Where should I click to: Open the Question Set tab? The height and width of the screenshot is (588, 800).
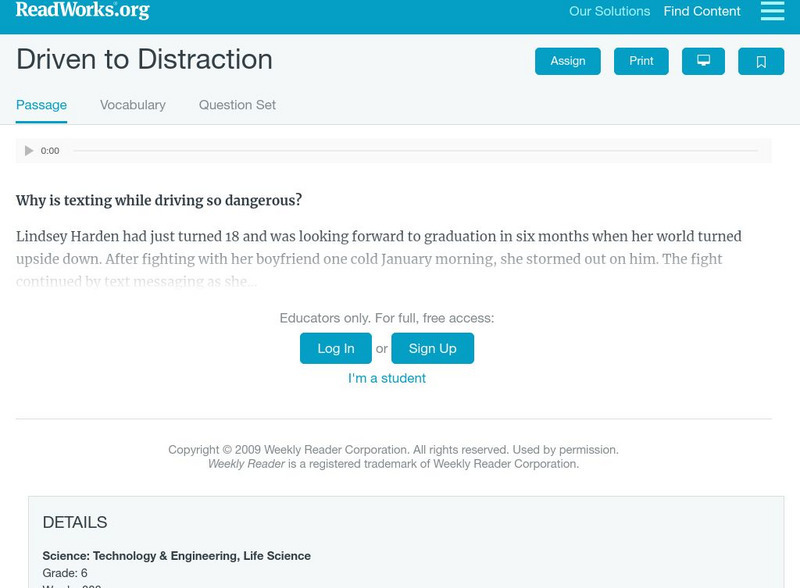(239, 103)
